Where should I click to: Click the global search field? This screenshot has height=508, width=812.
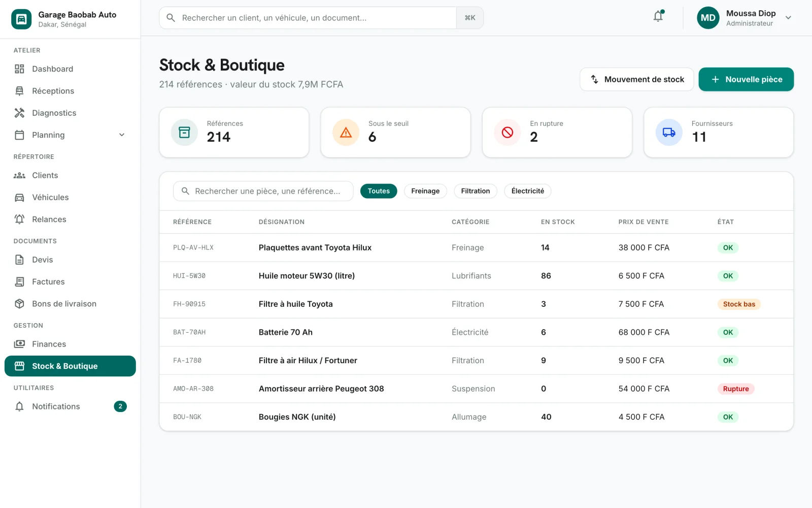click(x=308, y=18)
